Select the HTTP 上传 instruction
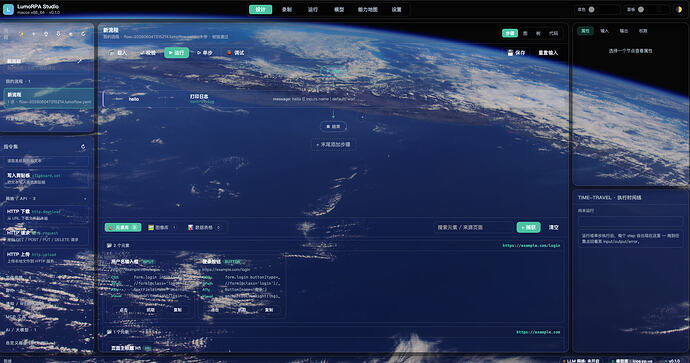 pos(47,257)
